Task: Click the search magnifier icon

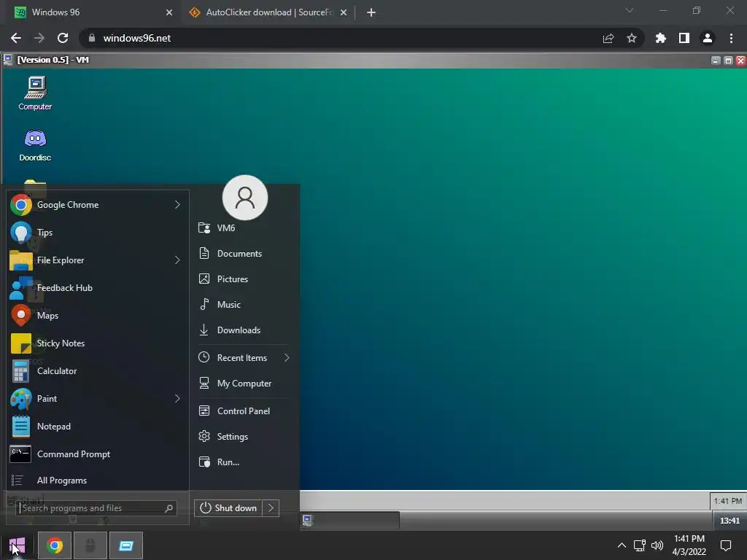Action: point(169,508)
